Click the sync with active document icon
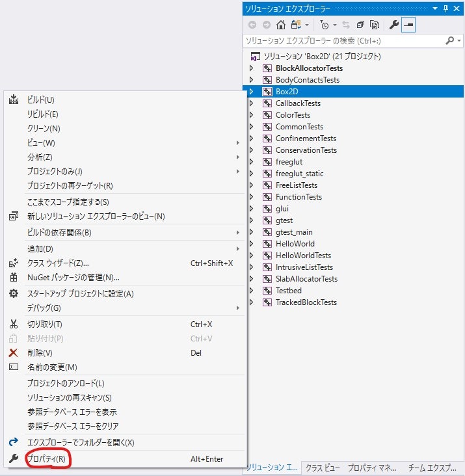This screenshot has height=476, width=465. (x=346, y=25)
